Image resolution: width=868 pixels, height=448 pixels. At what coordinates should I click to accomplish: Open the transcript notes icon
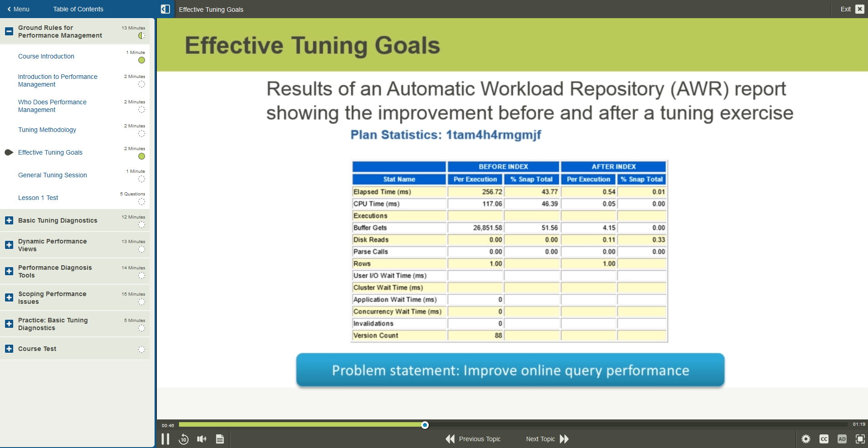point(220,439)
